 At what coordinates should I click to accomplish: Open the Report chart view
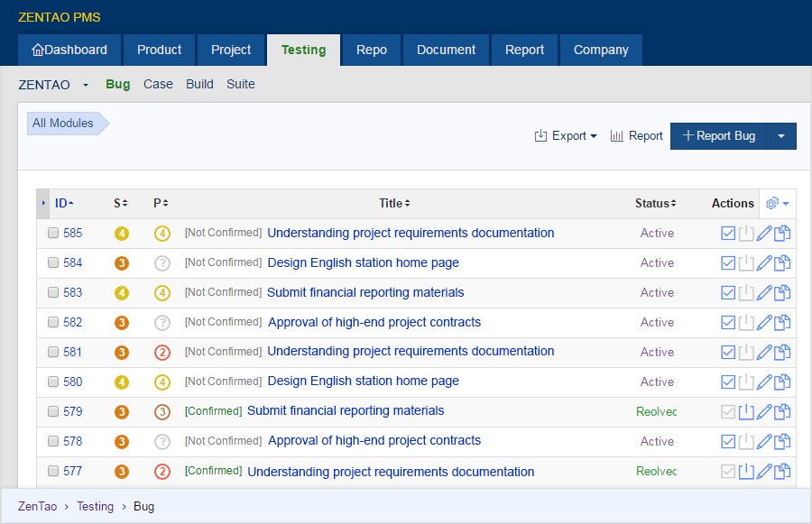pyautogui.click(x=636, y=136)
